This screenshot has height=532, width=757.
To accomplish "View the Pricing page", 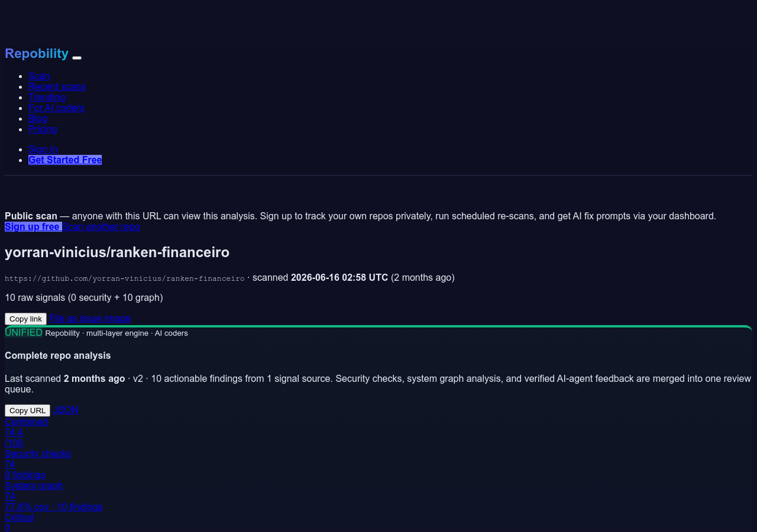I will (43, 129).
